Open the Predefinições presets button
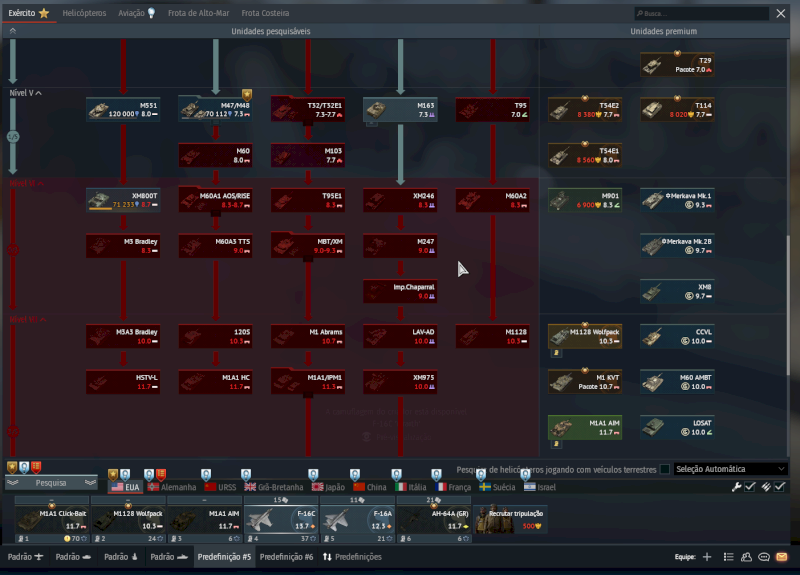 click(x=351, y=557)
